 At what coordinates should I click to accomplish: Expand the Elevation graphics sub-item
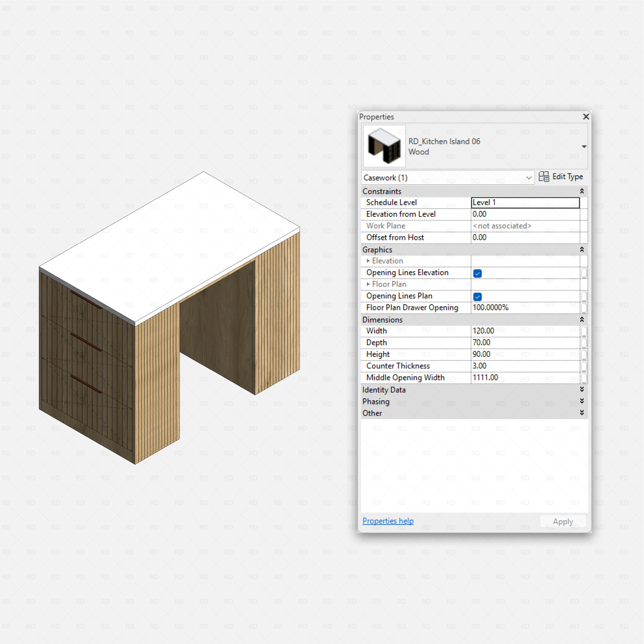tap(369, 261)
